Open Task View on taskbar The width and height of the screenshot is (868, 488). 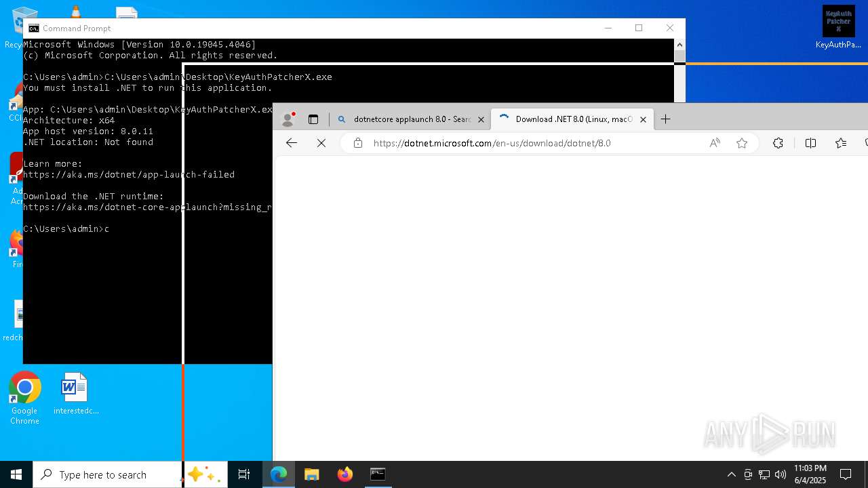click(x=244, y=474)
